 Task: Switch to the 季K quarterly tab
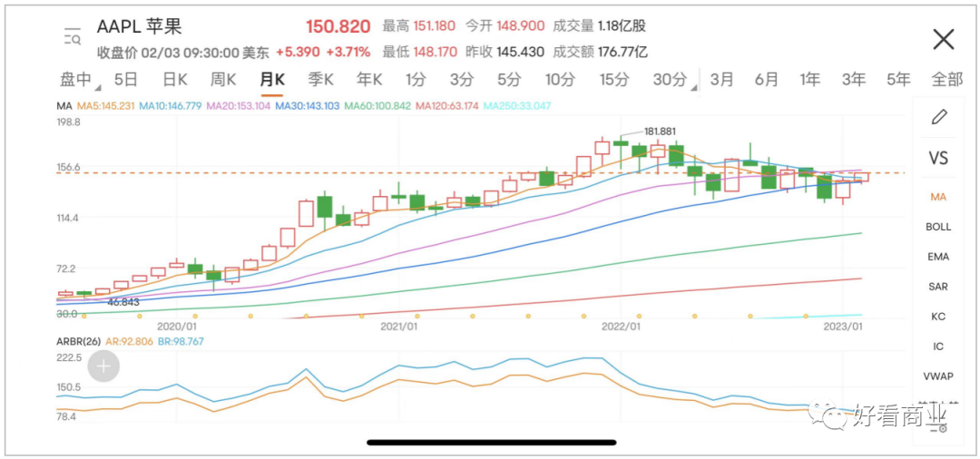click(320, 79)
